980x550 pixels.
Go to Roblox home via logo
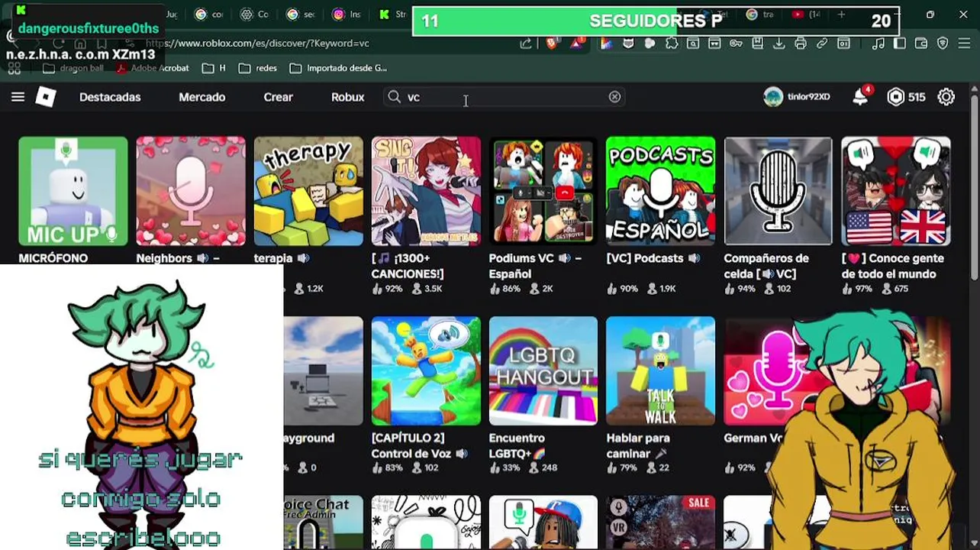[46, 97]
